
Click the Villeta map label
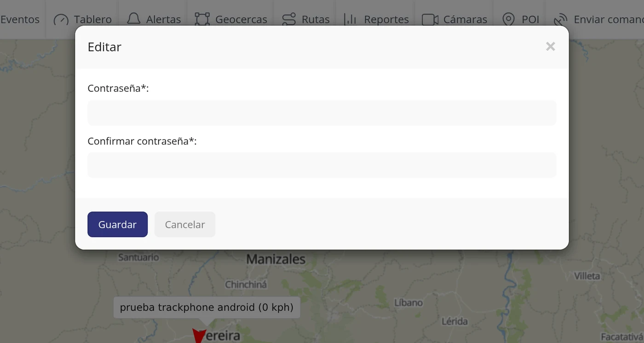pyautogui.click(x=587, y=276)
